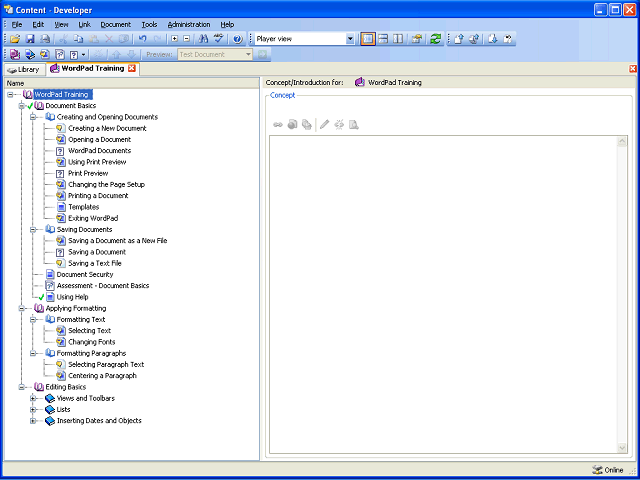This screenshot has height=480, width=640.
Task: Open the File menu
Action: (17, 24)
